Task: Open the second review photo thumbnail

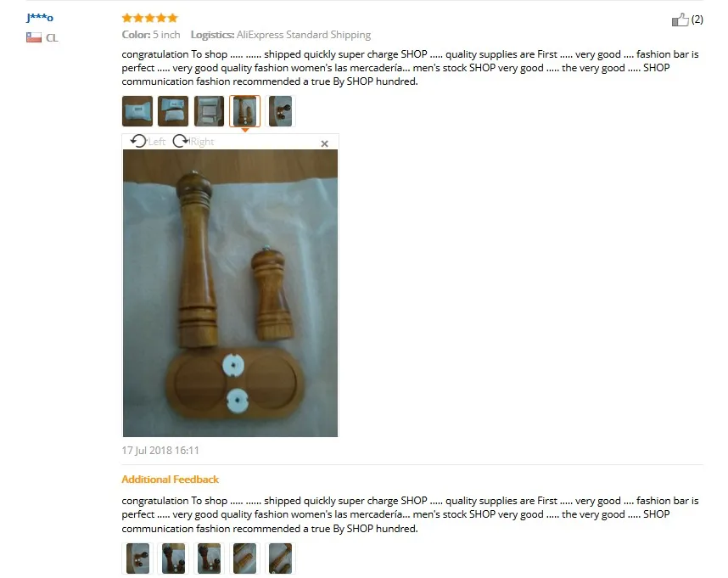Action: coord(173,111)
